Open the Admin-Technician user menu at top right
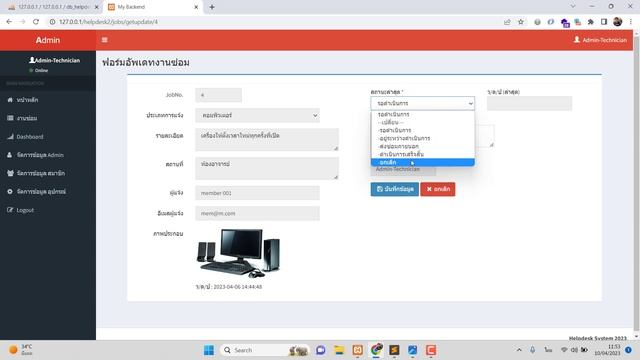 coord(600,40)
